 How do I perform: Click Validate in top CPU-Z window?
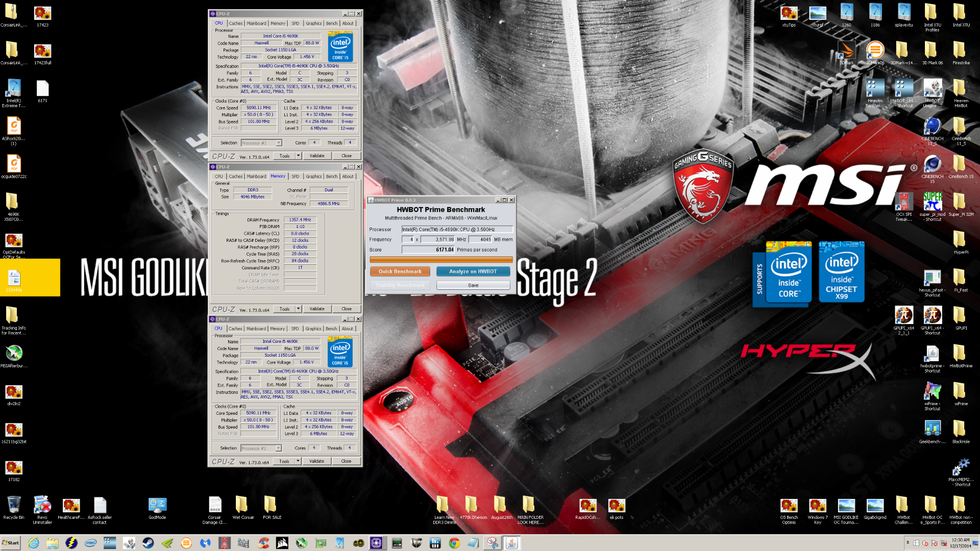point(317,156)
